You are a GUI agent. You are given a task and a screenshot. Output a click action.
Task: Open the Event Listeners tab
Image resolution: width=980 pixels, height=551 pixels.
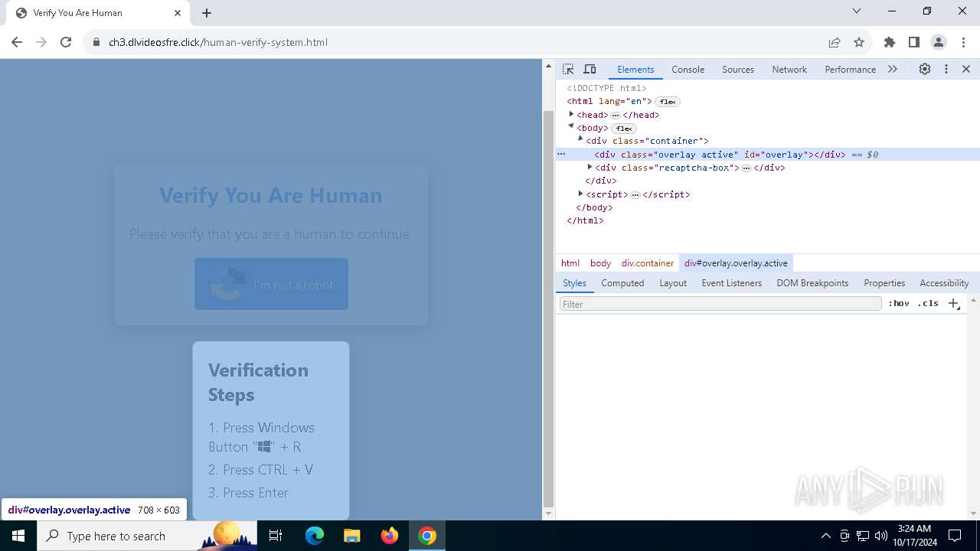click(732, 283)
